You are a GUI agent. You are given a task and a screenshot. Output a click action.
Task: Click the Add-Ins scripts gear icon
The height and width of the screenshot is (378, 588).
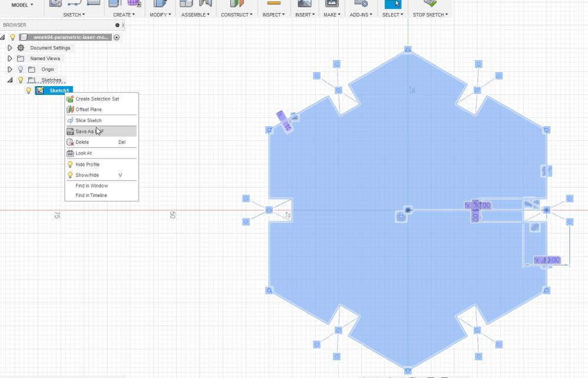click(x=361, y=4)
